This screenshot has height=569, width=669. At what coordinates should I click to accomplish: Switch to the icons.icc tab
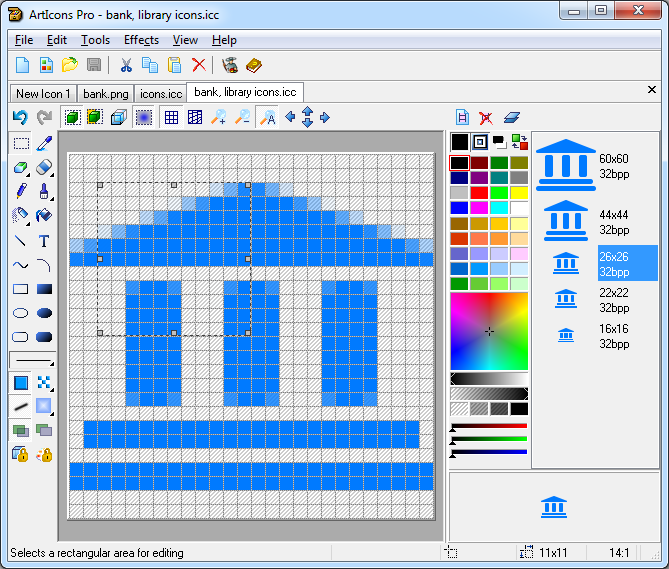161,93
